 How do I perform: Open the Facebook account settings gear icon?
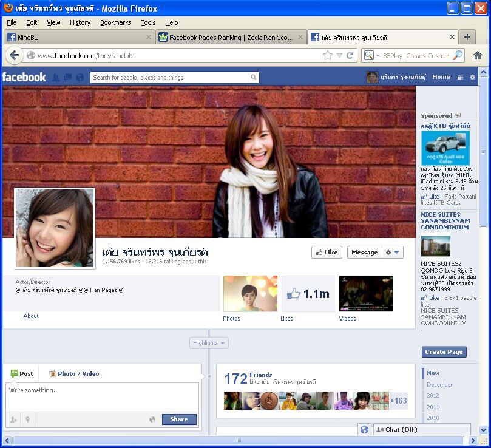pos(473,77)
